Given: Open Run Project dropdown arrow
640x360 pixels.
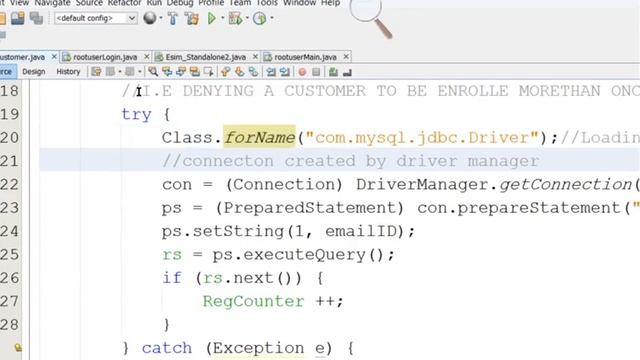Looking at the screenshot, I should tap(222, 18).
